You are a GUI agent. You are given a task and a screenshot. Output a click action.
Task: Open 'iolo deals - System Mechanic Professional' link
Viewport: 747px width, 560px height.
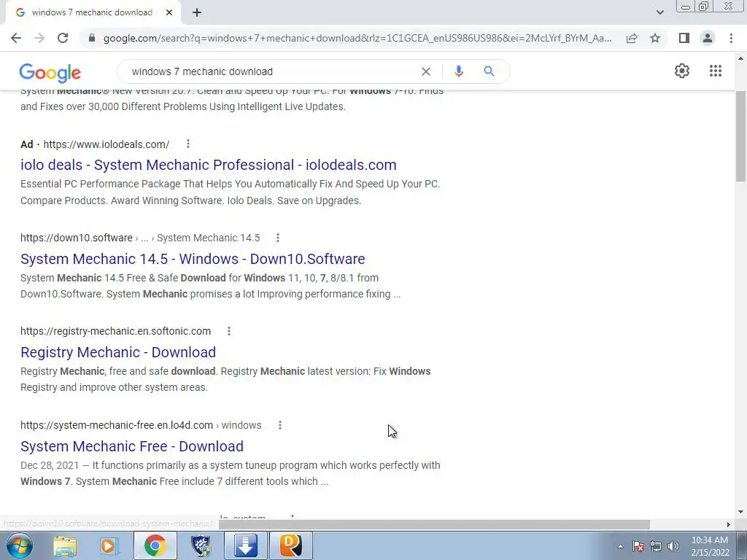pyautogui.click(x=208, y=165)
